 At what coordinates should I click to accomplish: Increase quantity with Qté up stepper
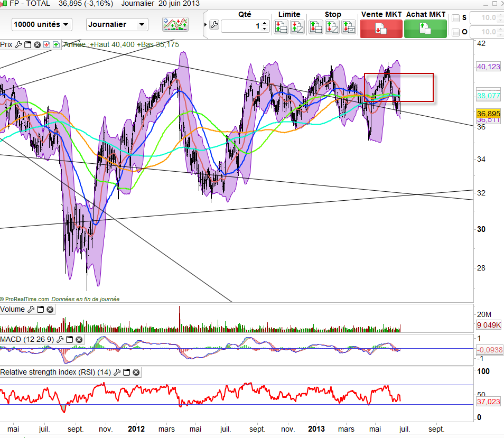[x=265, y=23]
